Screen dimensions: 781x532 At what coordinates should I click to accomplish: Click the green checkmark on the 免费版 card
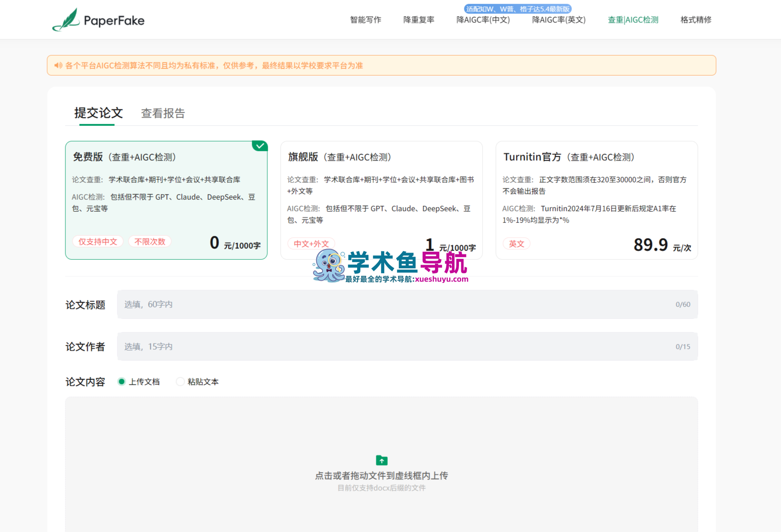pyautogui.click(x=260, y=146)
